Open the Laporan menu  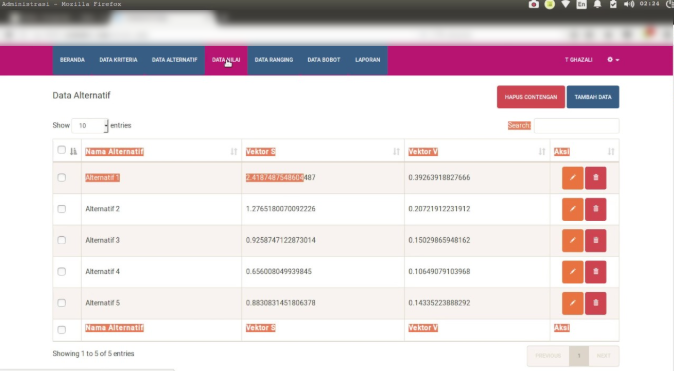coord(368,60)
